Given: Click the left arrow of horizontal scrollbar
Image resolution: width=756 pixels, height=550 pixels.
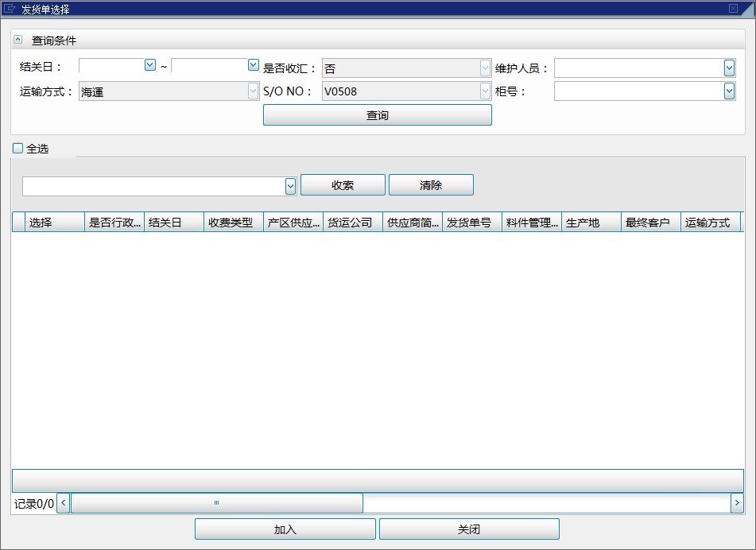Looking at the screenshot, I should click(63, 503).
